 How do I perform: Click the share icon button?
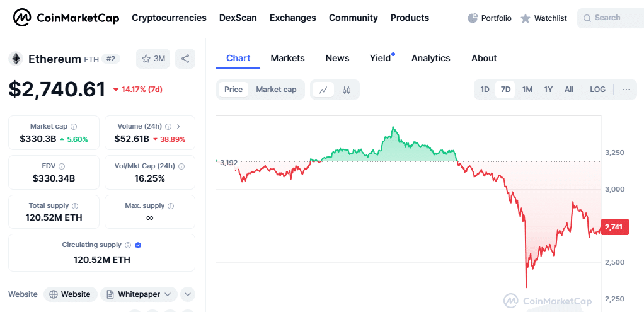coord(185,59)
